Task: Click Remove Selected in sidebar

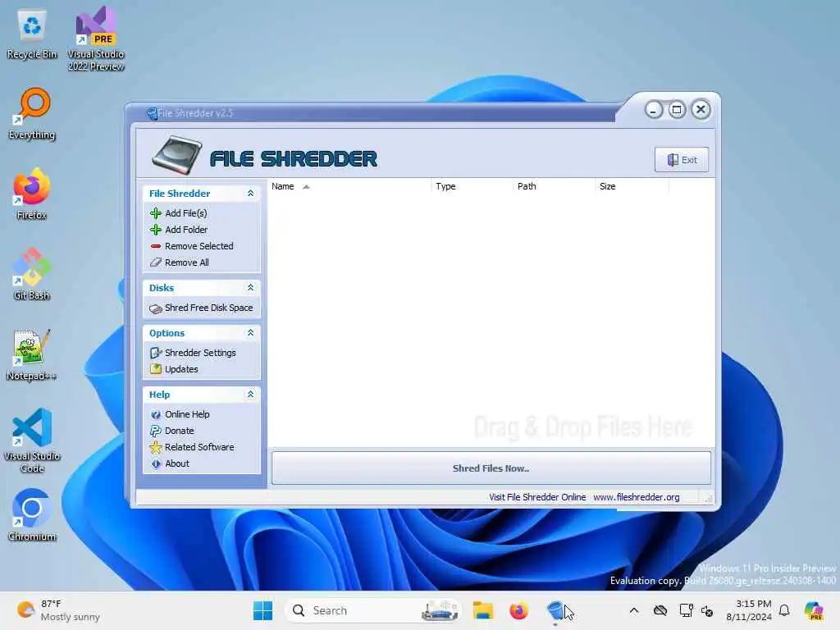Action: [199, 246]
